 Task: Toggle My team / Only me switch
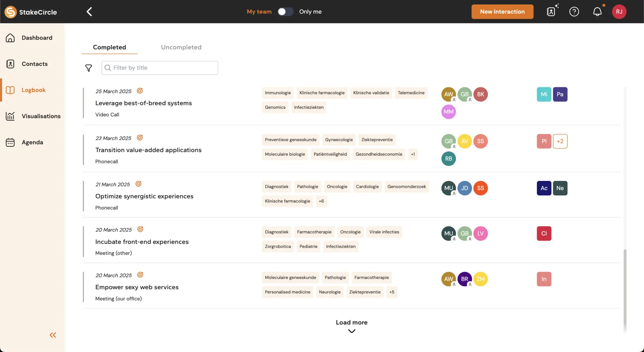click(285, 12)
